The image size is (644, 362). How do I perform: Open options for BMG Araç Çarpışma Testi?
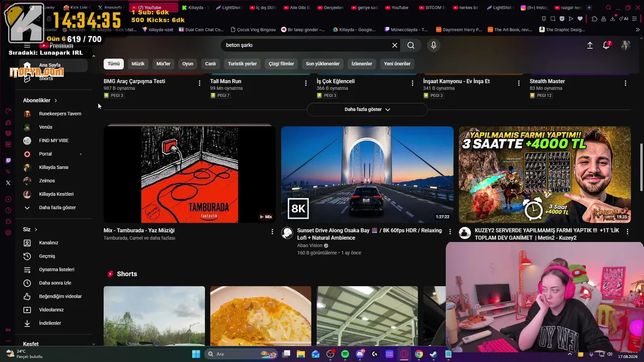pos(199,83)
